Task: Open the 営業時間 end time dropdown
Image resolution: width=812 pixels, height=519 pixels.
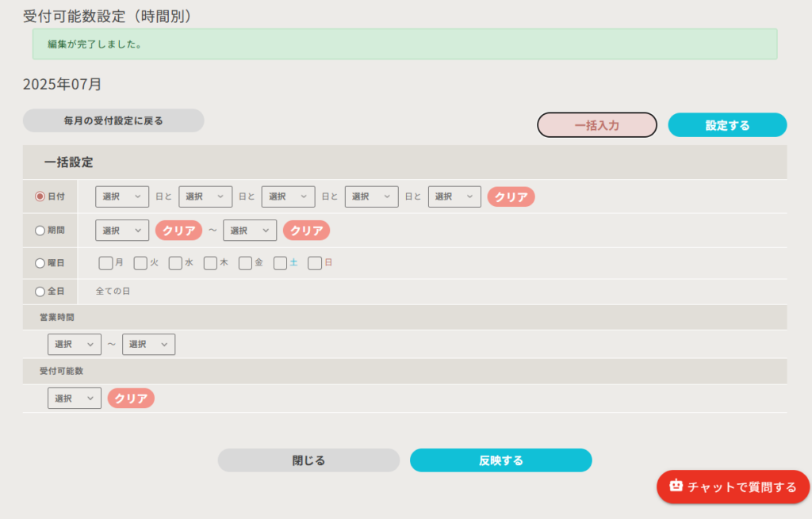Action: click(148, 344)
